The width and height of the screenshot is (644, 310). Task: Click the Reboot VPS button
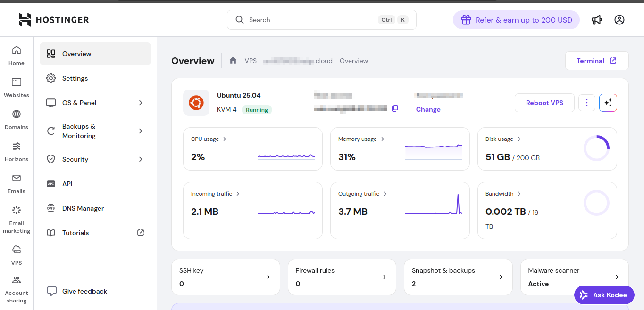click(544, 103)
